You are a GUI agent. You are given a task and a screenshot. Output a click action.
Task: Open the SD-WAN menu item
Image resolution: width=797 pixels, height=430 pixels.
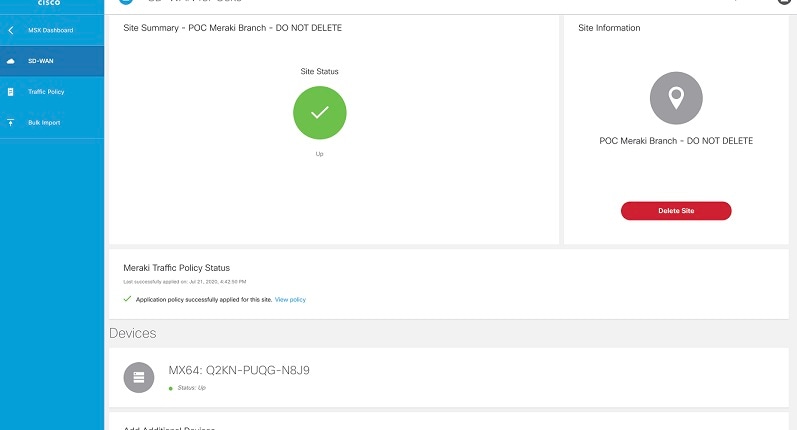[52, 61]
